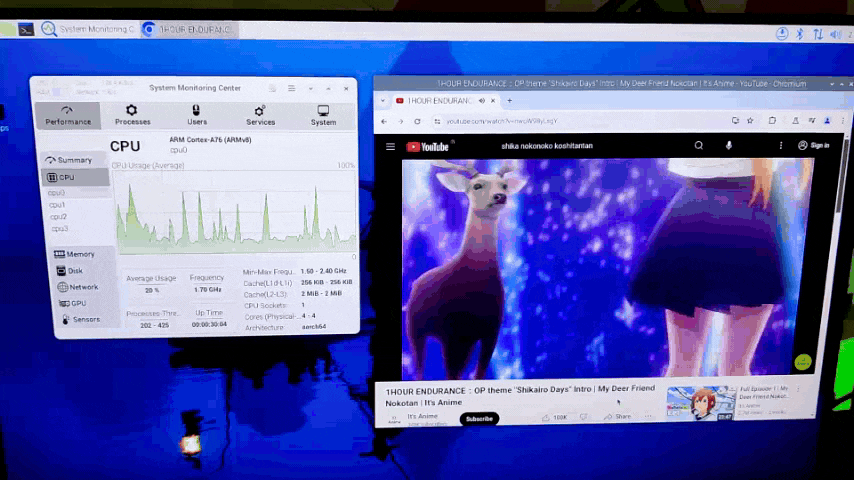Click the Bluetooth tray icon
Viewport: 854px width, 480px height.
click(x=800, y=34)
